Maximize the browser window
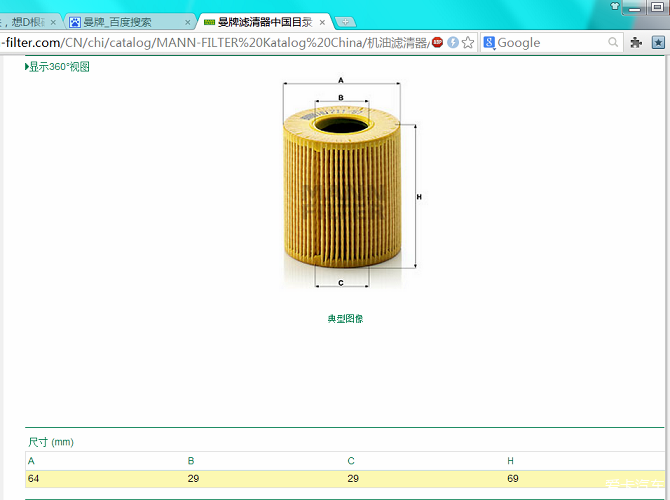The width and height of the screenshot is (670, 500). pyautogui.click(x=658, y=7)
